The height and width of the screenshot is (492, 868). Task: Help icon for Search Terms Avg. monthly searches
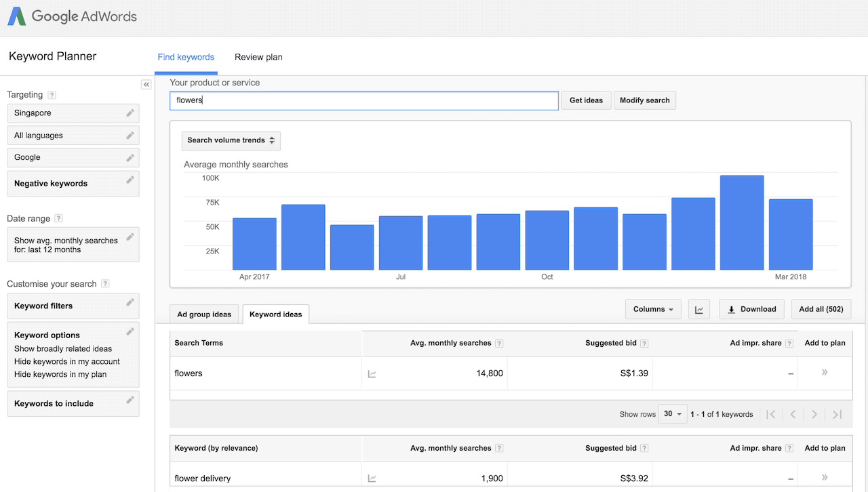[499, 344]
